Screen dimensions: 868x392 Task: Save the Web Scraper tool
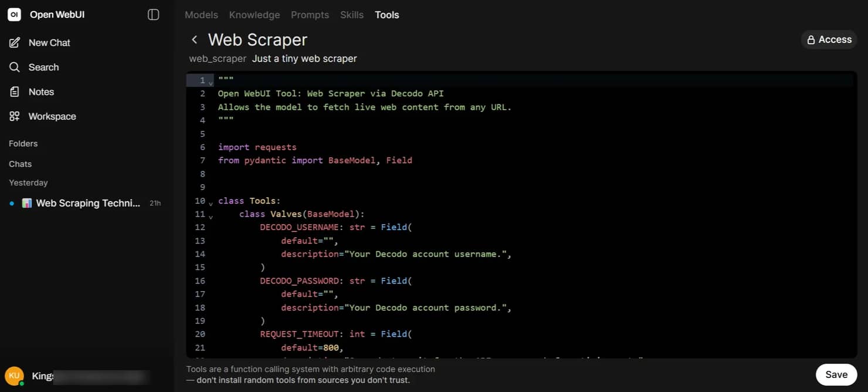836,374
